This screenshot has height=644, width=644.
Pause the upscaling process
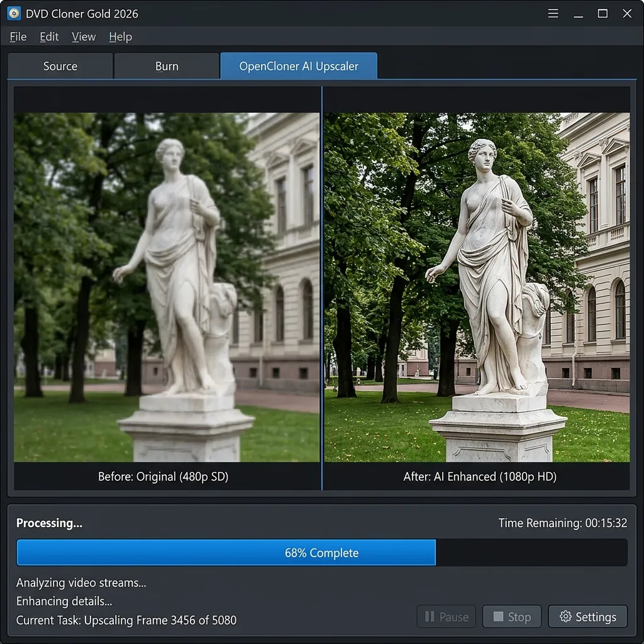[446, 616]
